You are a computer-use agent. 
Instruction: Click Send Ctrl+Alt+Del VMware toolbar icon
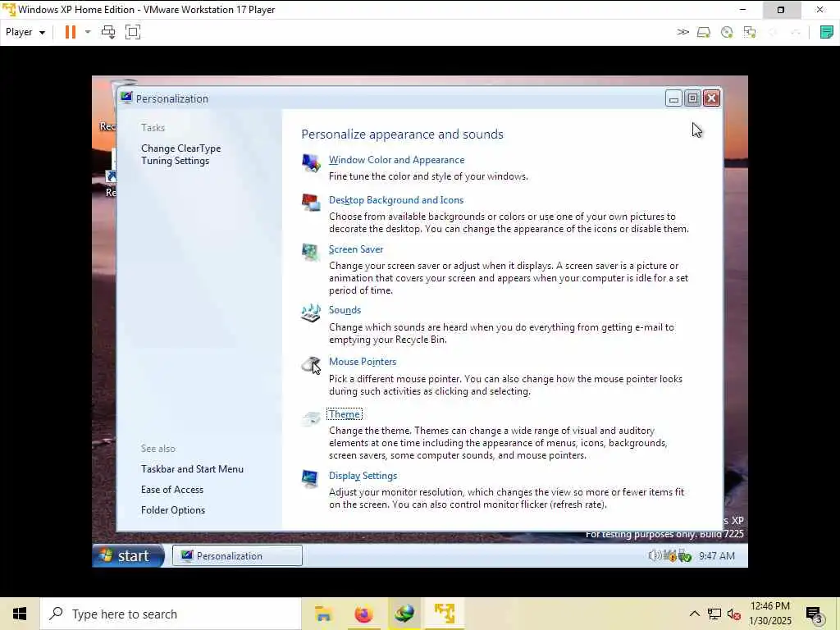[108, 32]
